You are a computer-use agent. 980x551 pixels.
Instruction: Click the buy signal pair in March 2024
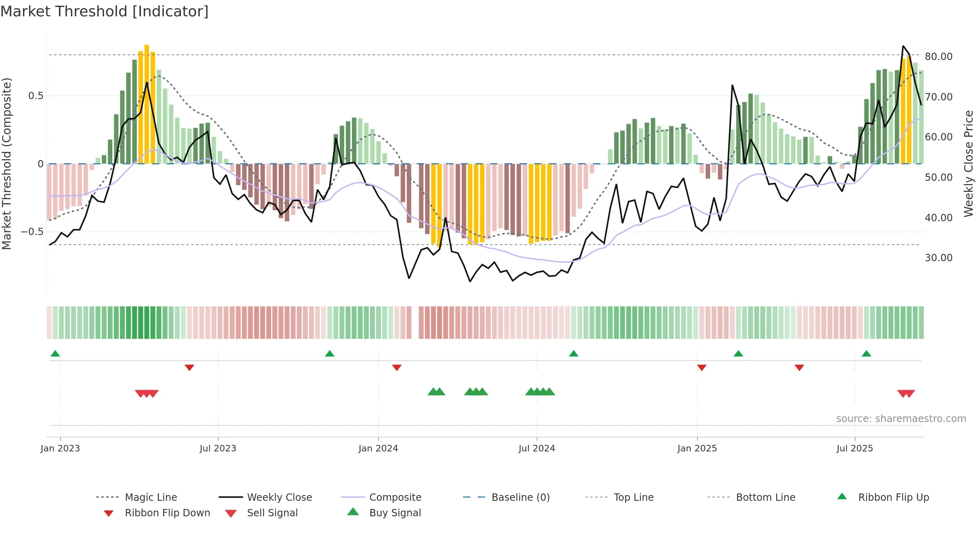tap(436, 391)
